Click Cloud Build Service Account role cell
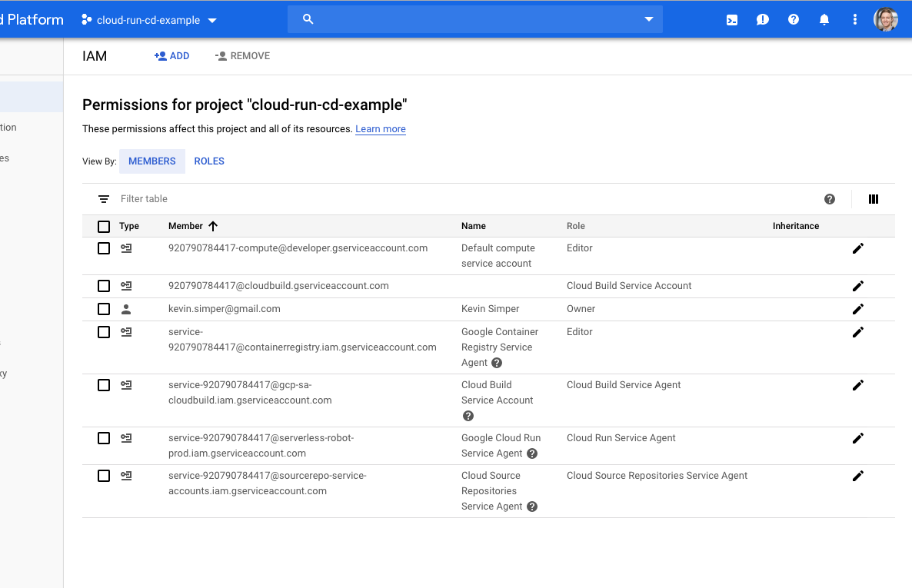Screen dimensions: 912x588 (629, 286)
